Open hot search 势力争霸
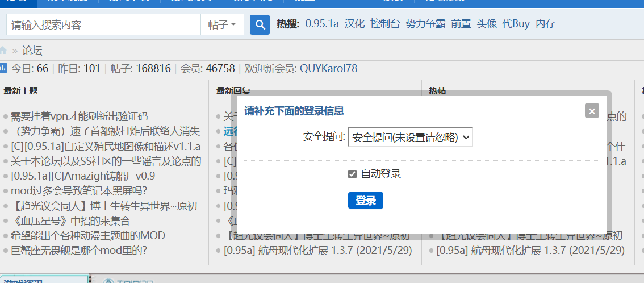The image size is (644, 283). click(425, 24)
